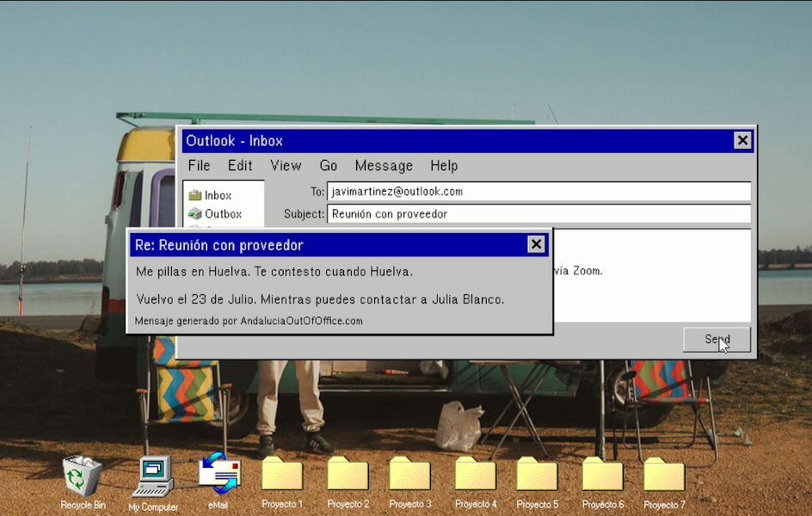Viewport: 812px width, 516px height.
Task: Close the Re: Reunión con proveedor popup
Action: point(536,243)
